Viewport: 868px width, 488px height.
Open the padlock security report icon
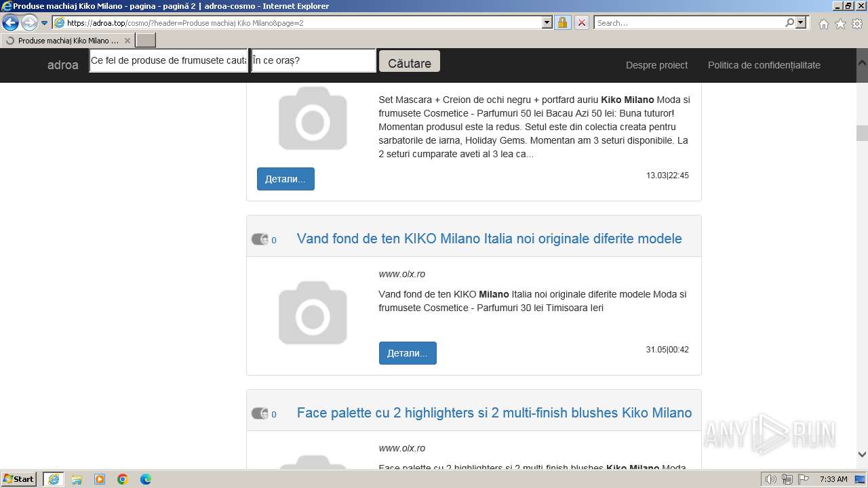562,22
